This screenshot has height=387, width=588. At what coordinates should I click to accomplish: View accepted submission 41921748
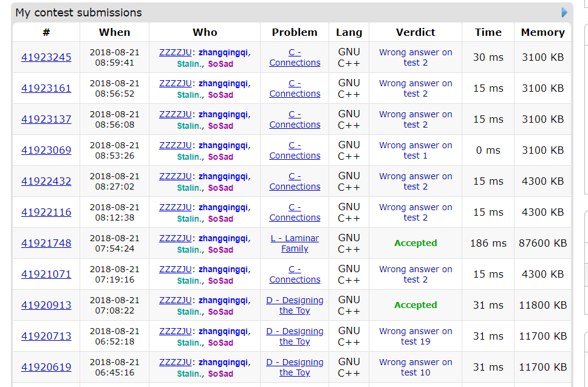click(46, 243)
